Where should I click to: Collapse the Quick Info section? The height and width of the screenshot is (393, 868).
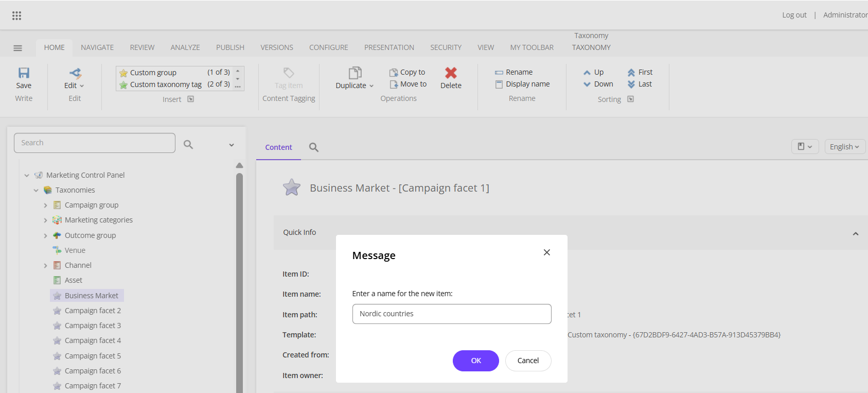pyautogui.click(x=856, y=234)
